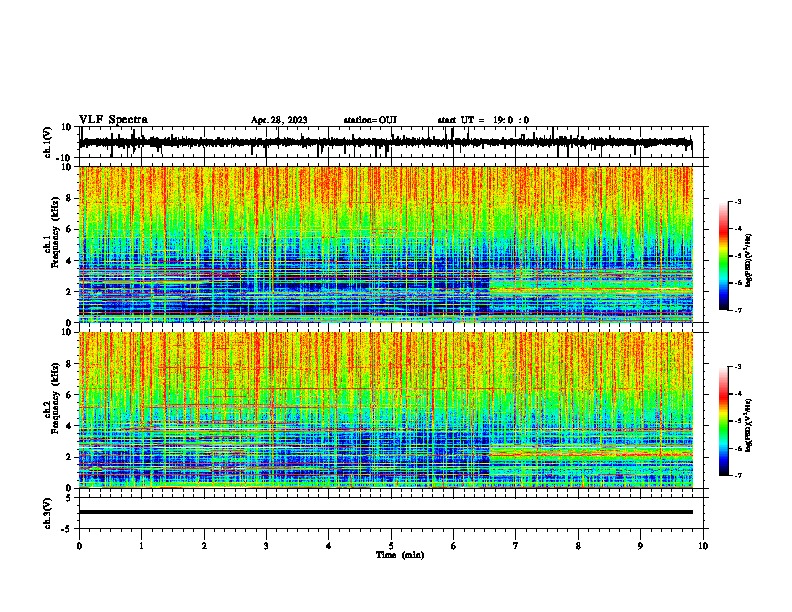Click time axis tick label "6"
Screen dimensions: 792x612
click(x=454, y=546)
